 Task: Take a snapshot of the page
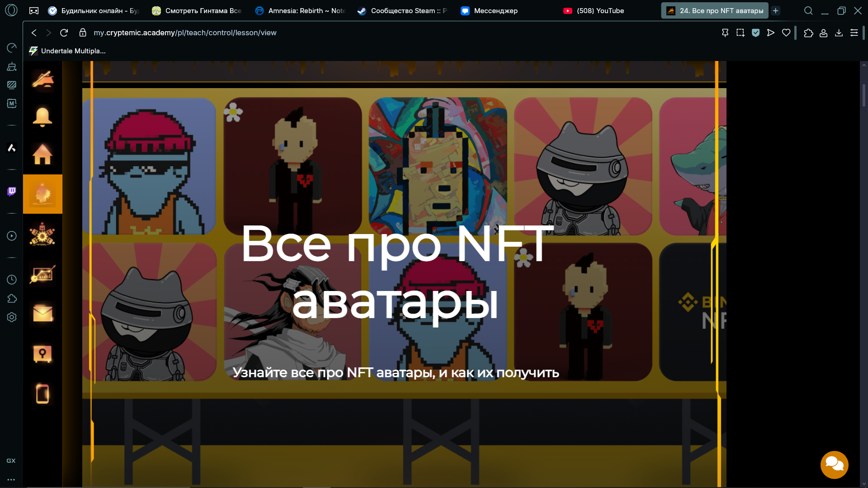click(x=740, y=33)
